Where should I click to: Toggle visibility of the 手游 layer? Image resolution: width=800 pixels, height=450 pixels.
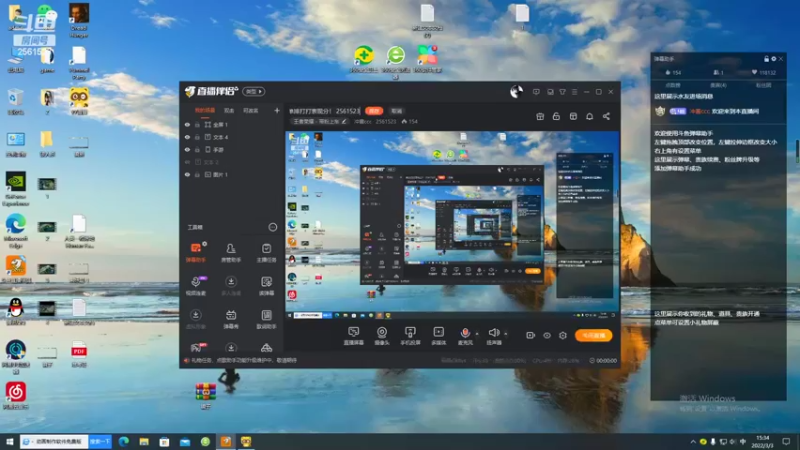point(187,149)
